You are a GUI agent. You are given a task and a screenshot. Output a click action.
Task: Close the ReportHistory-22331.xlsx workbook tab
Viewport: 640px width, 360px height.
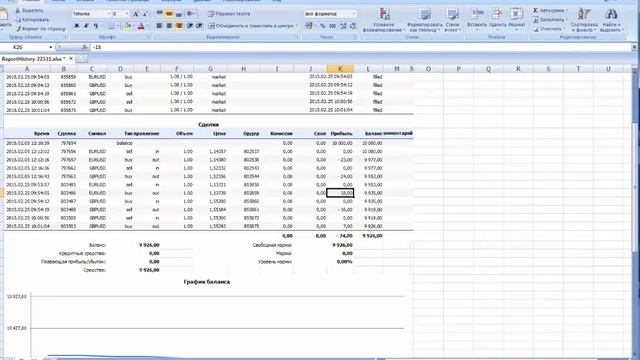(71, 59)
